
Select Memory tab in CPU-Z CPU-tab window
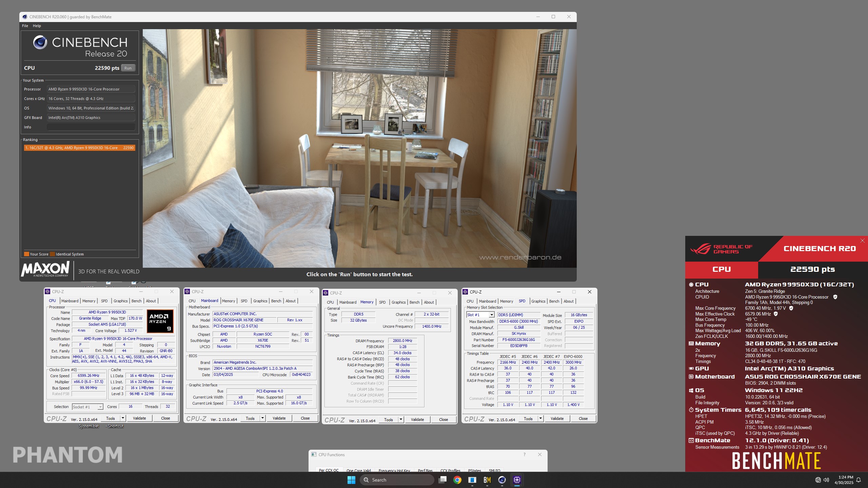[89, 301]
